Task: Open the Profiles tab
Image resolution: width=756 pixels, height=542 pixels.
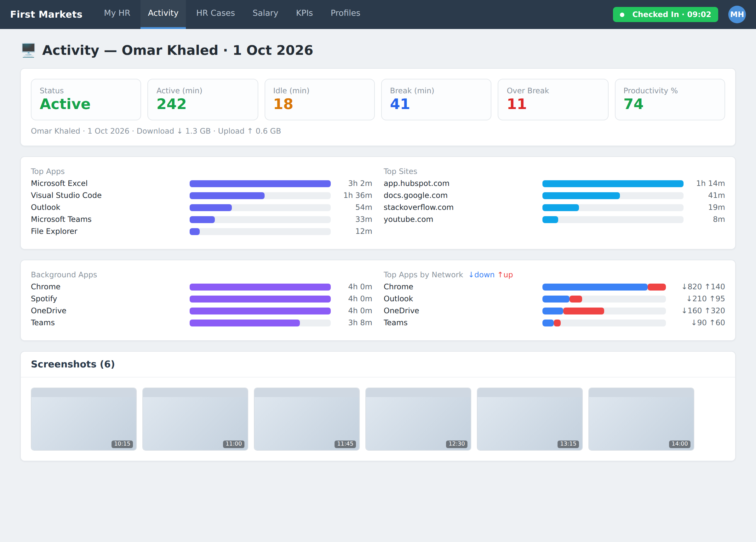Action: point(345,13)
